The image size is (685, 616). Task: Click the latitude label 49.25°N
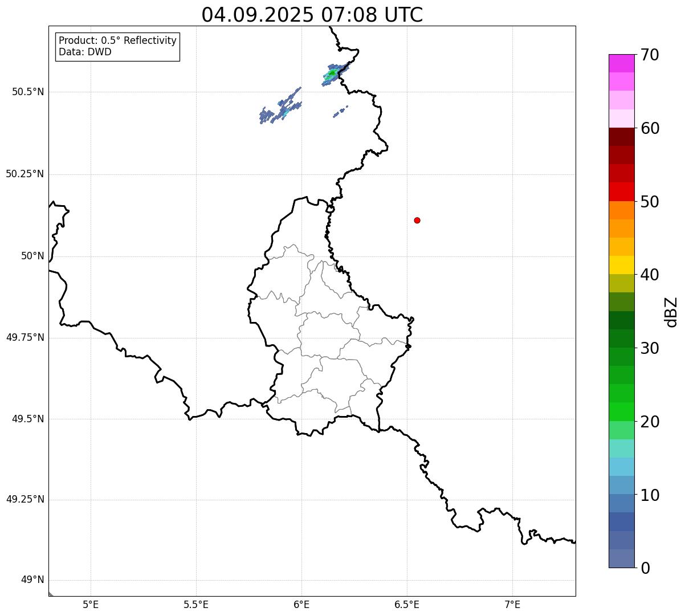point(25,500)
